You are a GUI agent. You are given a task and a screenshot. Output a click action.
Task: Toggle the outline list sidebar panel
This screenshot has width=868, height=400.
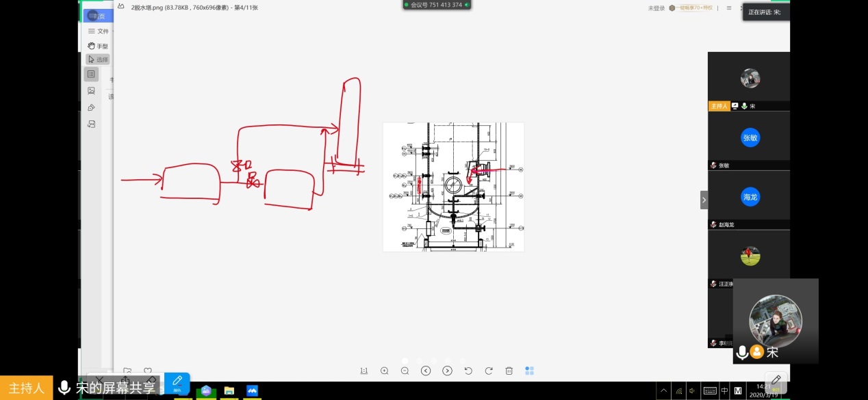[91, 74]
